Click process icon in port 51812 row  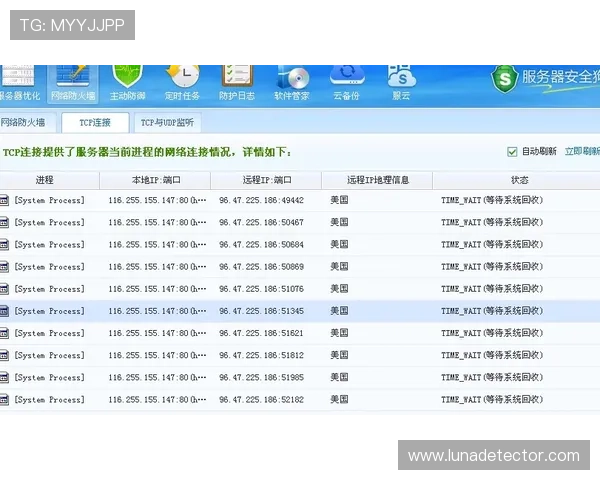coord(4,356)
